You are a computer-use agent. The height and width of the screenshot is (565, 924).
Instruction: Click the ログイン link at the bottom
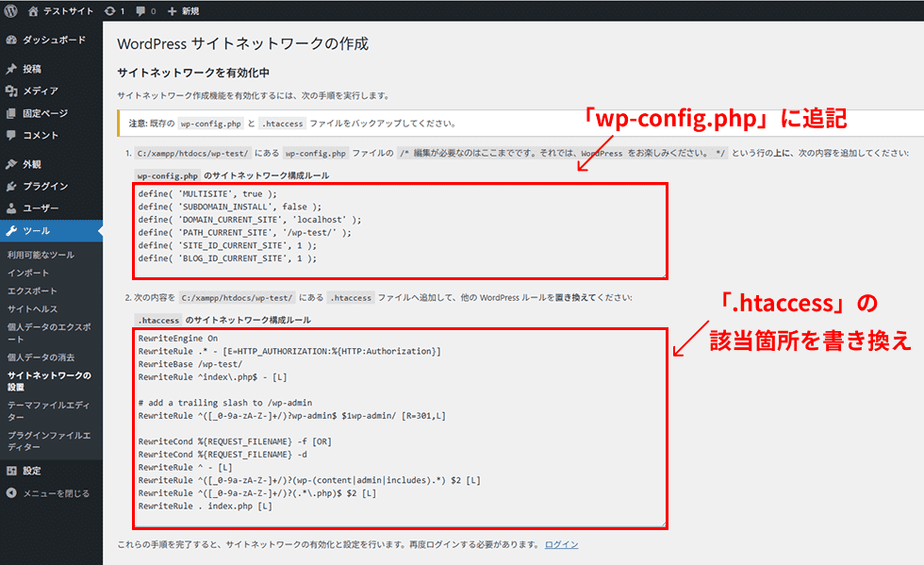561,543
